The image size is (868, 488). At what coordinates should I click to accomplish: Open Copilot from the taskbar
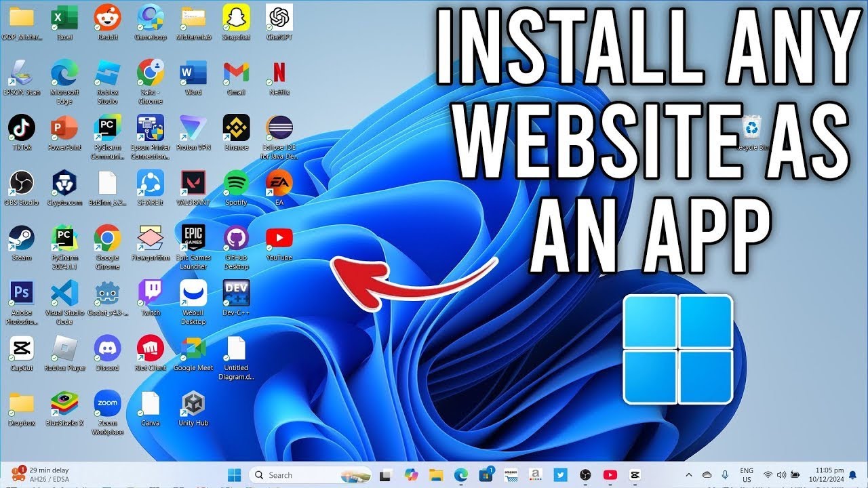411,475
